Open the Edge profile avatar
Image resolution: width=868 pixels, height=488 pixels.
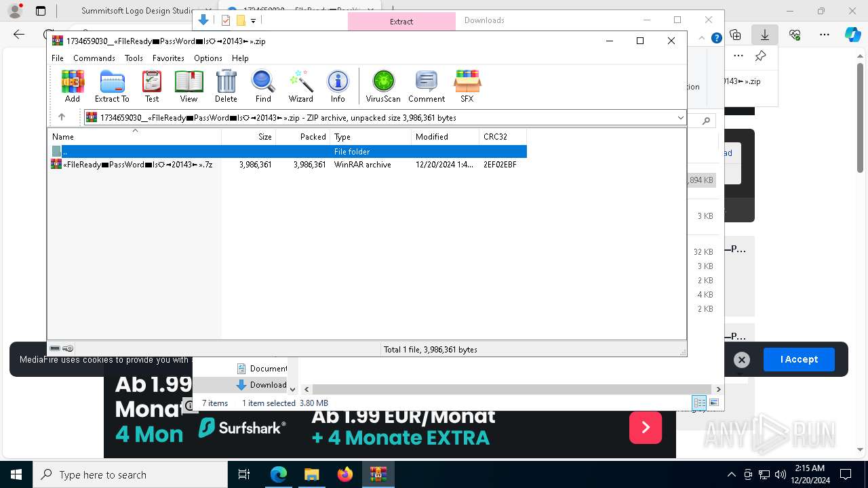[x=15, y=11]
